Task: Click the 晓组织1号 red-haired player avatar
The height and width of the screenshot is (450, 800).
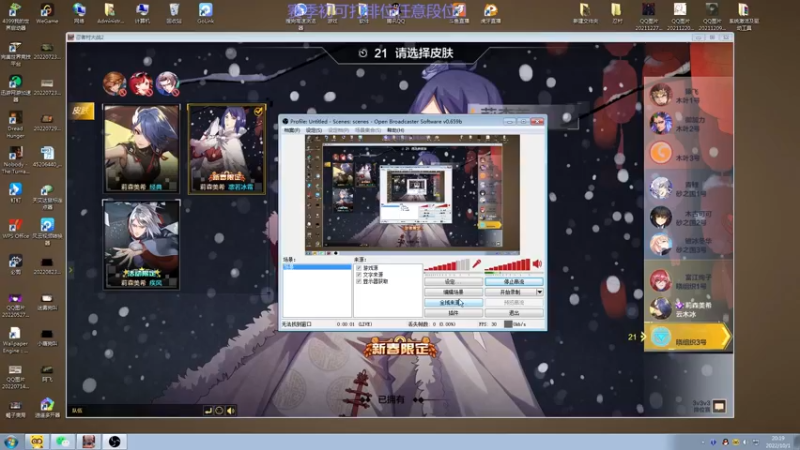Action: pyautogui.click(x=661, y=281)
